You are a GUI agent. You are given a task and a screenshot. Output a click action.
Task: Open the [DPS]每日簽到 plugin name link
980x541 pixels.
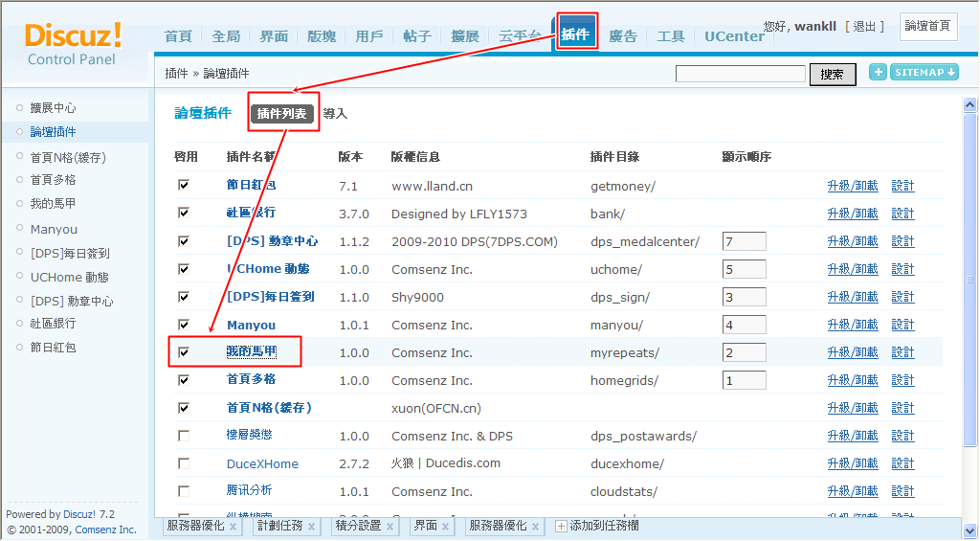[271, 297]
